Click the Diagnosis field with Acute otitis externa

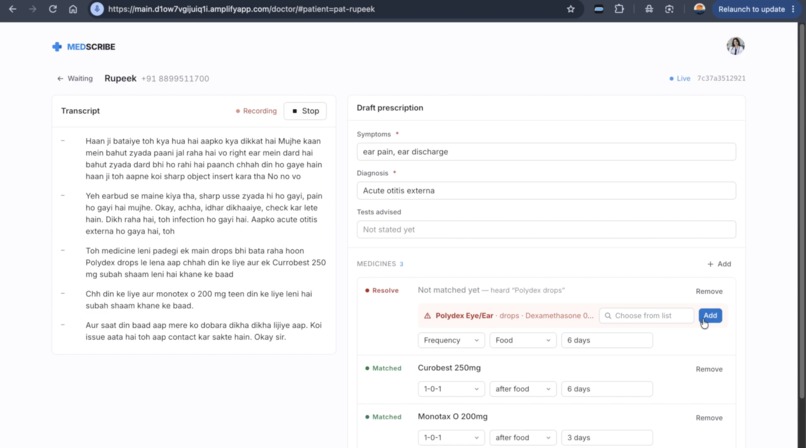pos(546,191)
